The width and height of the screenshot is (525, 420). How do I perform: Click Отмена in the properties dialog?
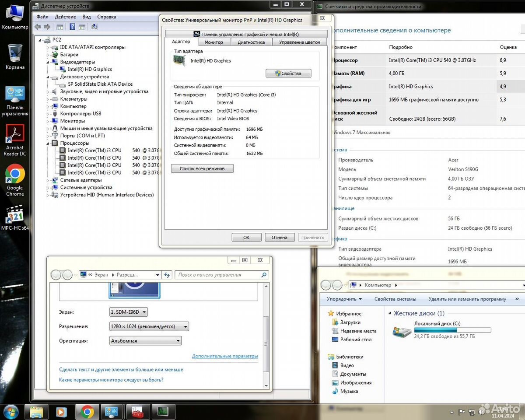(279, 237)
